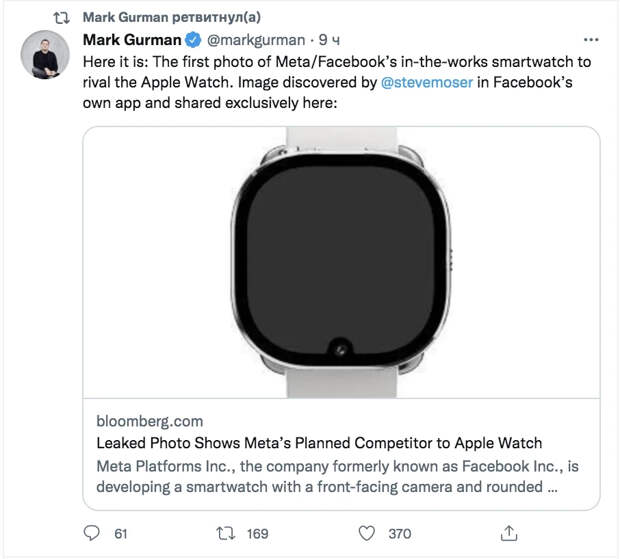Click the Mark Gurman display name

[132, 40]
